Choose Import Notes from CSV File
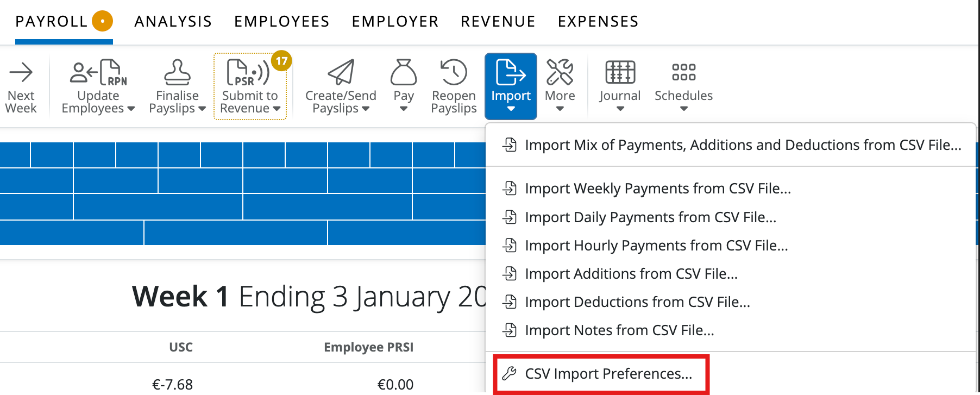Screen dimensions: 980x395 pyautogui.click(x=619, y=330)
